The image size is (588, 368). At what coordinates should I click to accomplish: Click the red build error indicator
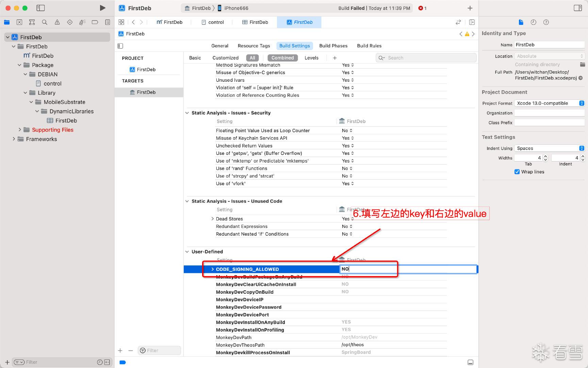(x=422, y=8)
